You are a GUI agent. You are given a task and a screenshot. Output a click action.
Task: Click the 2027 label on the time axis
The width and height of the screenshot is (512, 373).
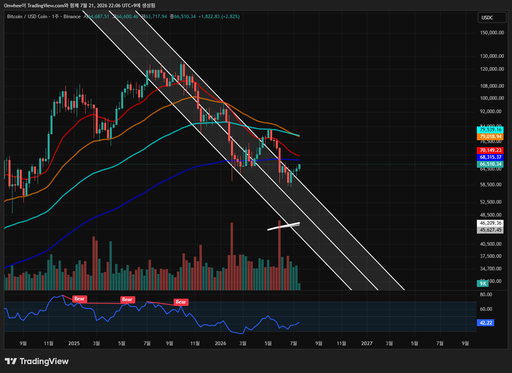click(367, 343)
